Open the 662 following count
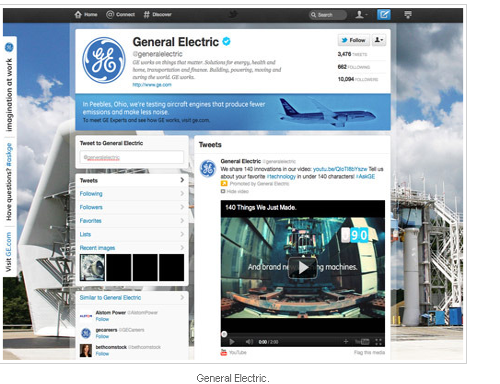 (354, 67)
